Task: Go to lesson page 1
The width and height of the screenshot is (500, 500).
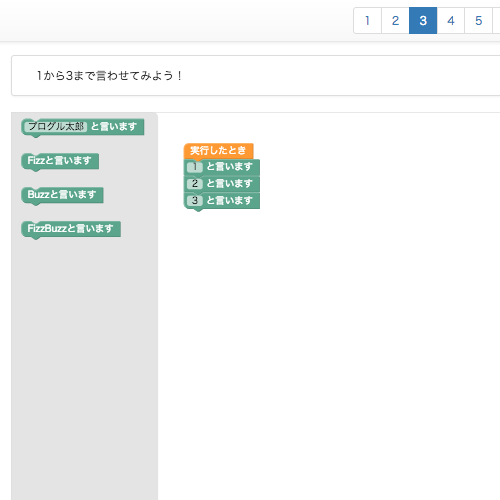Action: pyautogui.click(x=367, y=21)
